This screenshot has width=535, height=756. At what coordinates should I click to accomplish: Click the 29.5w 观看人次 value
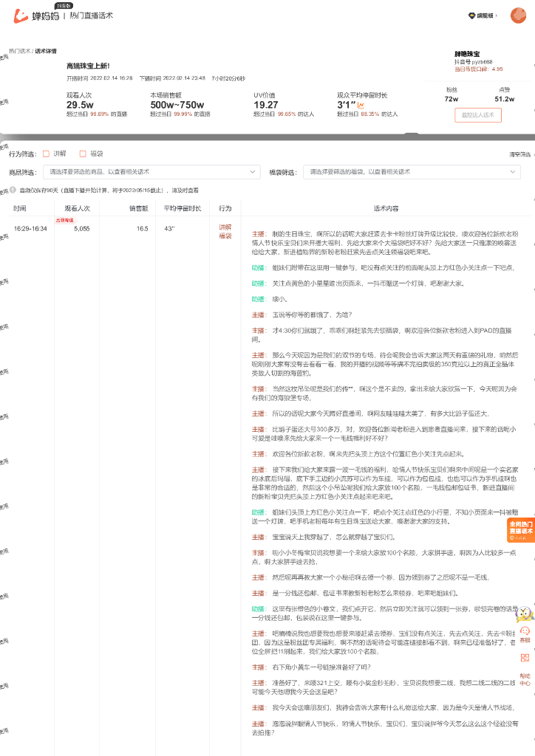coord(80,105)
